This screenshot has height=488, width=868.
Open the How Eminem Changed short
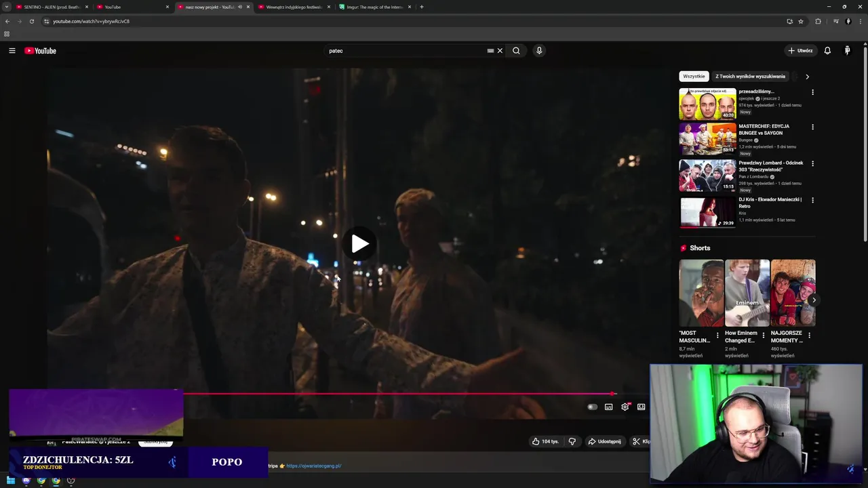click(747, 293)
